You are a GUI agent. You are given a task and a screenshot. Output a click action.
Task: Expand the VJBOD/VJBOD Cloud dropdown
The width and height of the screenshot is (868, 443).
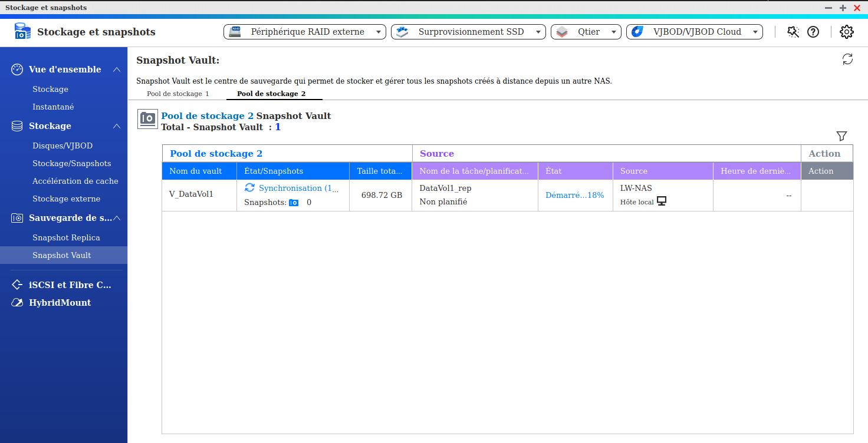pyautogui.click(x=694, y=32)
